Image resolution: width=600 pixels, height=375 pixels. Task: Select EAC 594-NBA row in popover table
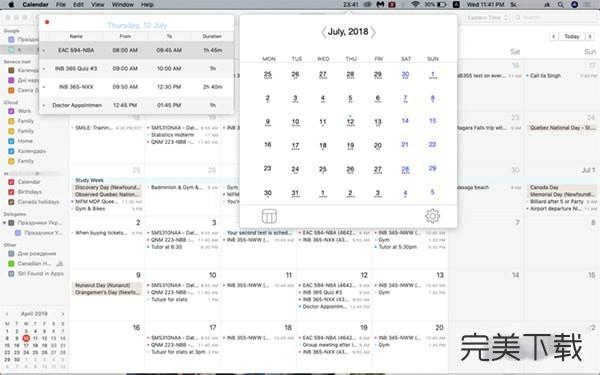[136, 50]
